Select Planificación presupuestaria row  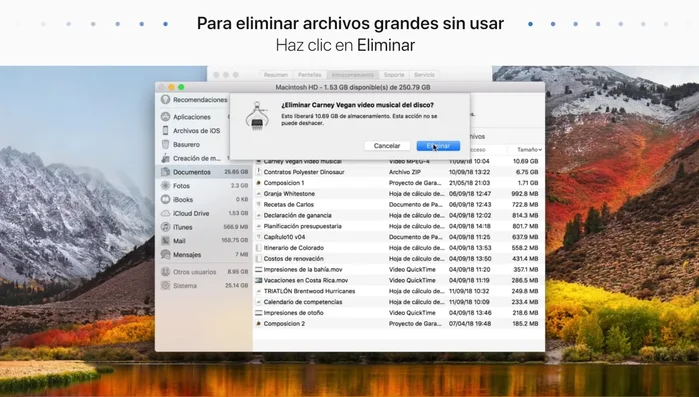tap(399, 226)
